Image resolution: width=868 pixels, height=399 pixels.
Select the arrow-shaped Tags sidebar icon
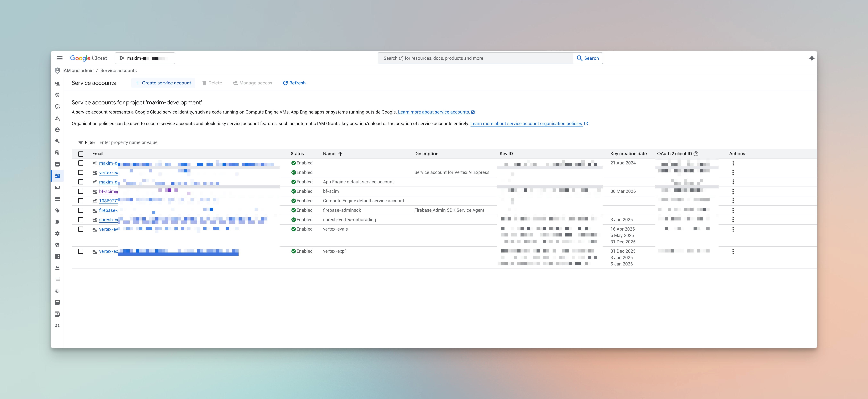[x=57, y=222]
